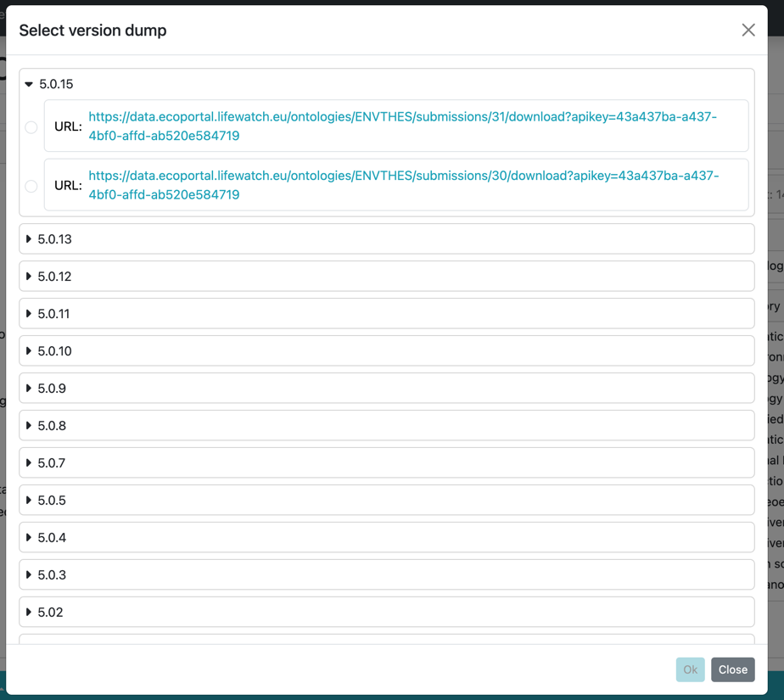Expand the 5.0.7 disclosure triangle
Screen dimensions: 784x700
click(x=30, y=462)
